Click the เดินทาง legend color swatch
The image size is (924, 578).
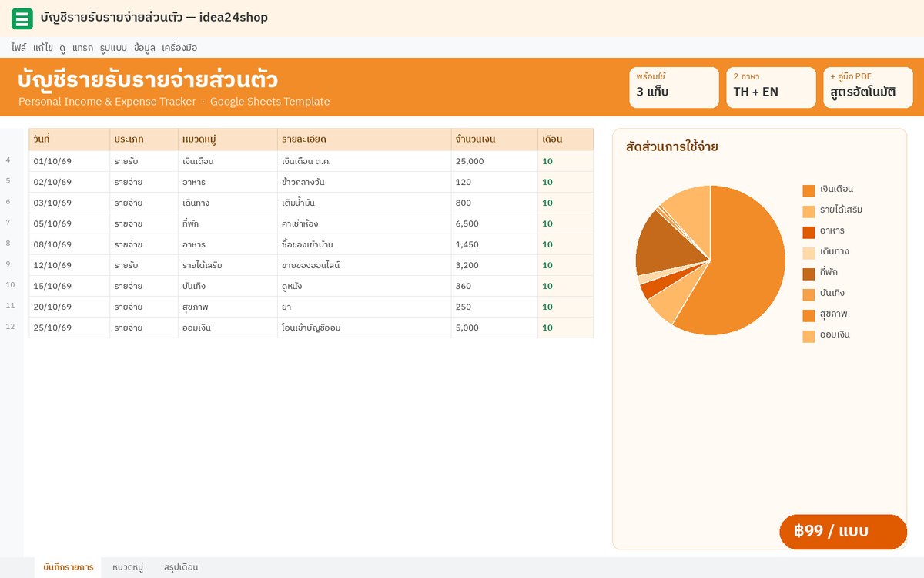pyautogui.click(x=808, y=253)
